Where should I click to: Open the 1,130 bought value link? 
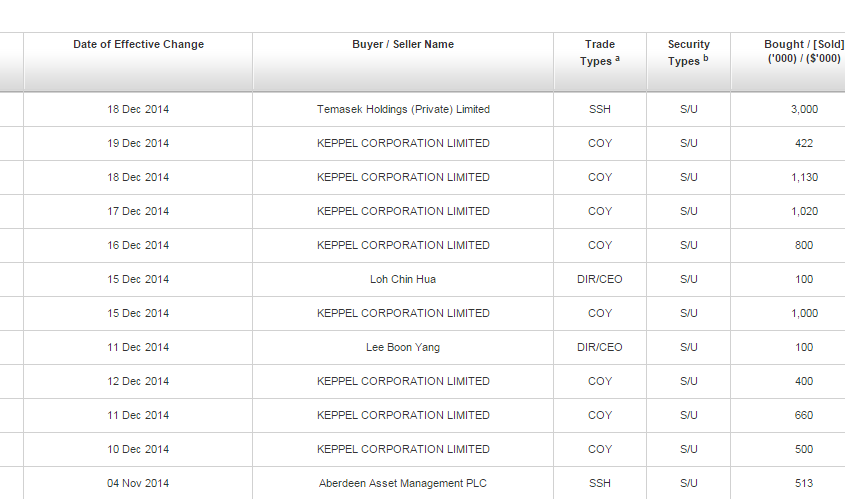click(x=804, y=177)
